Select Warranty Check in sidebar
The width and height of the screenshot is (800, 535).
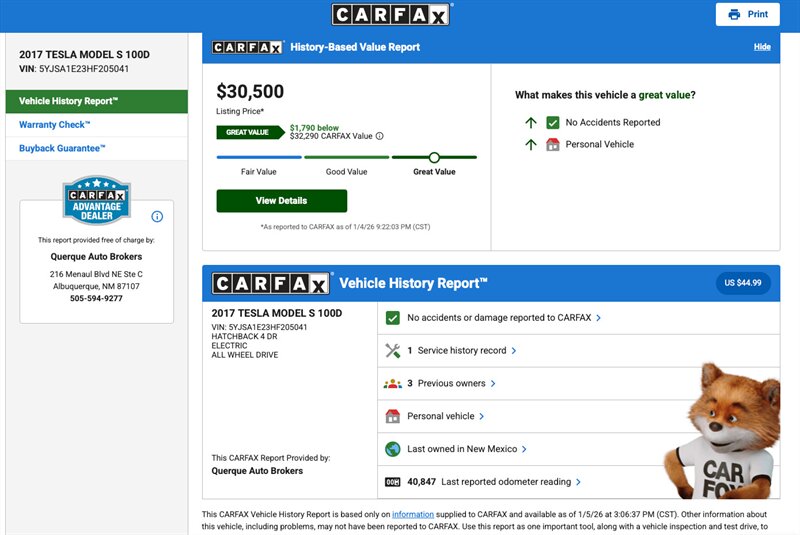pyautogui.click(x=55, y=125)
